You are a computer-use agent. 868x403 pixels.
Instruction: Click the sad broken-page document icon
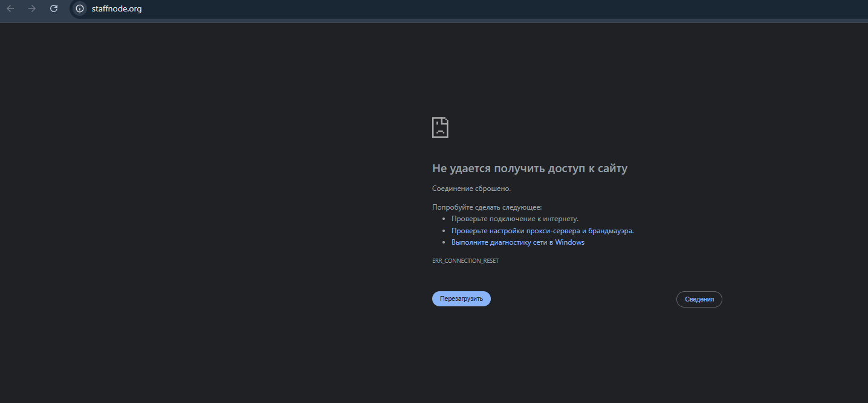click(440, 127)
